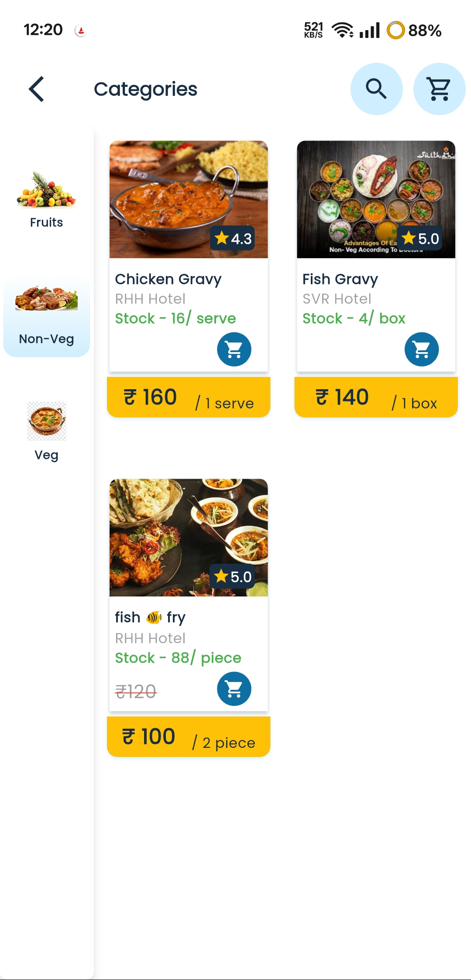Viewport: 471px width, 980px height.
Task: Open the Fruits label in sidebar
Action: pos(46,223)
